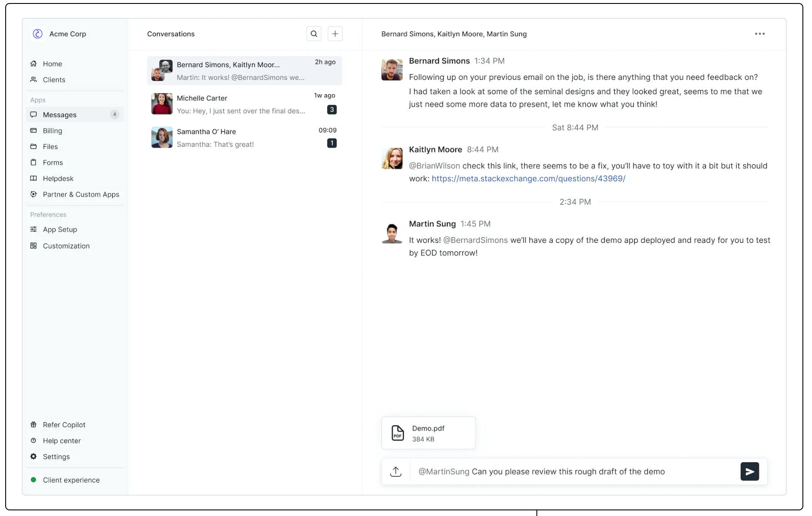Open the Helpdesk app
The height and width of the screenshot is (516, 812).
[58, 178]
